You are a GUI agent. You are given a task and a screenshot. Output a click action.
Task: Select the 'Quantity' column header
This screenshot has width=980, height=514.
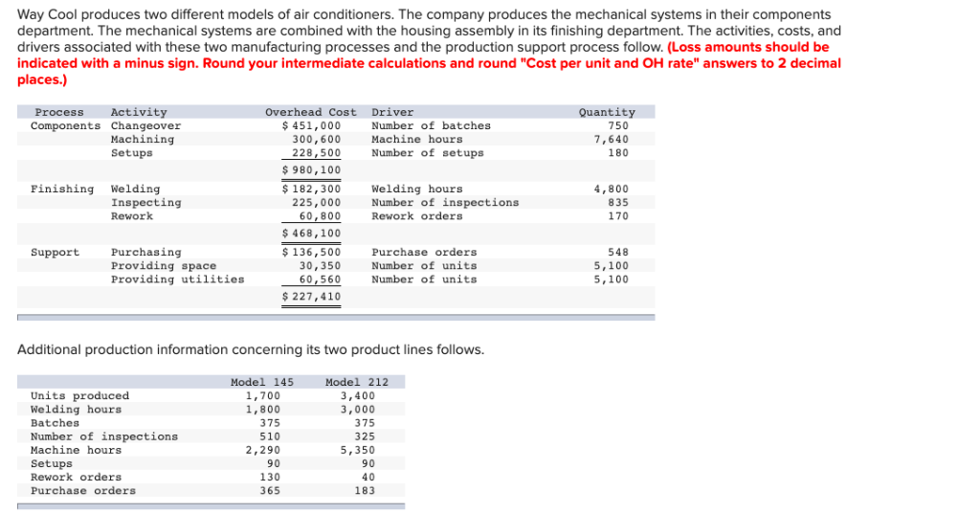point(607,112)
